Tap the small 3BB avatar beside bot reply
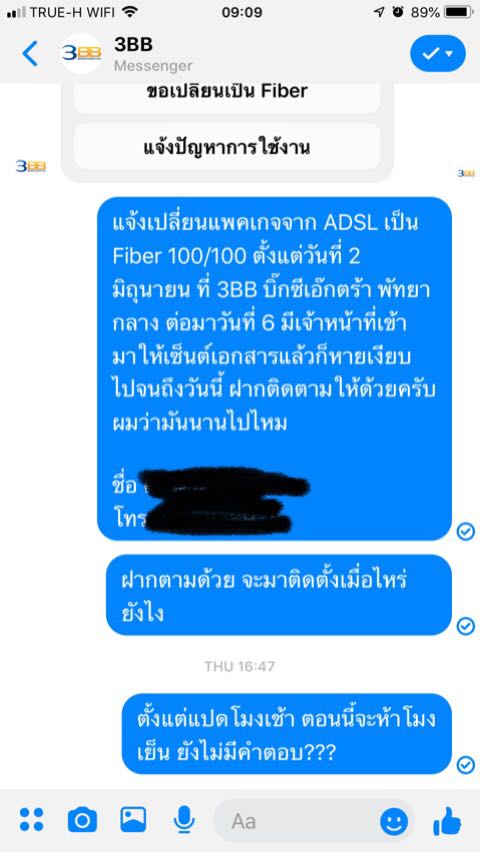Image resolution: width=480 pixels, height=852 pixels. pos(31,166)
